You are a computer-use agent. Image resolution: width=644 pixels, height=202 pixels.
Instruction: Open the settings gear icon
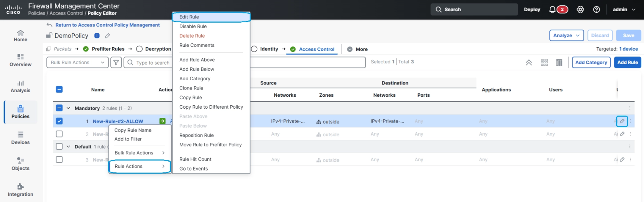[x=580, y=10]
